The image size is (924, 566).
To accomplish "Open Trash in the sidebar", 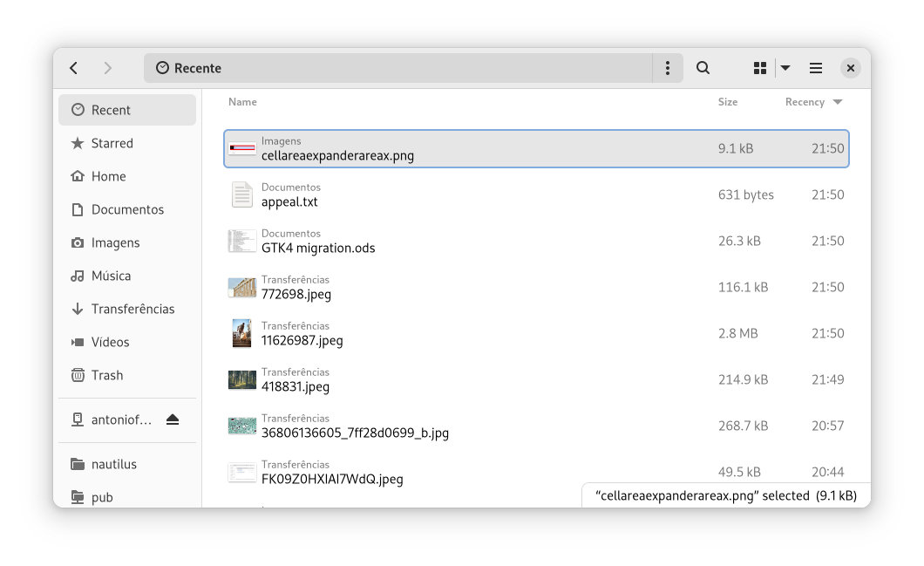I will click(127, 375).
